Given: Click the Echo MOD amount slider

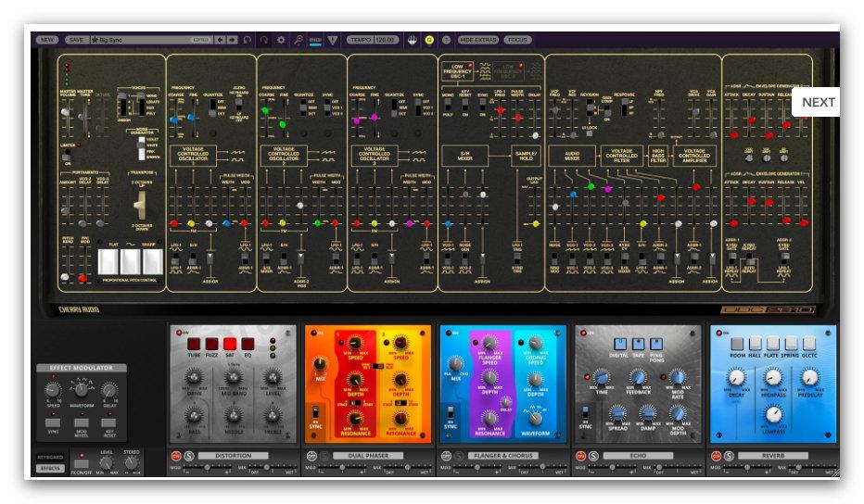Looking at the screenshot, I should coord(612,468).
